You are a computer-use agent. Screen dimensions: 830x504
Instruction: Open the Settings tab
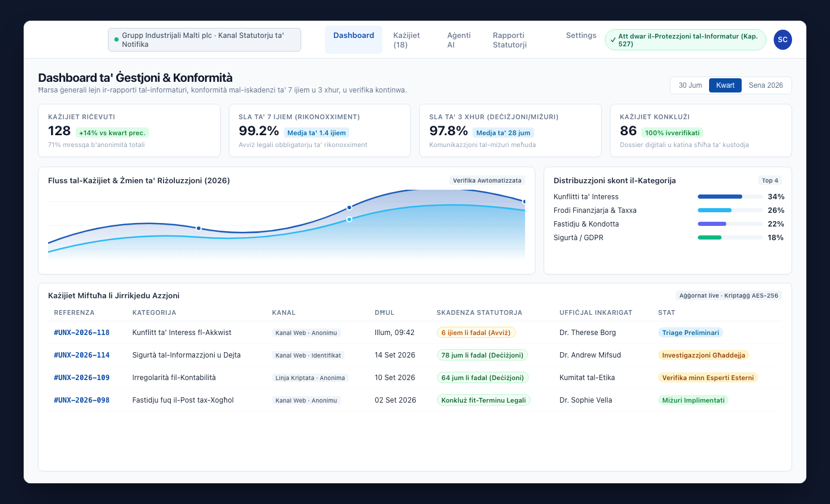click(x=581, y=36)
